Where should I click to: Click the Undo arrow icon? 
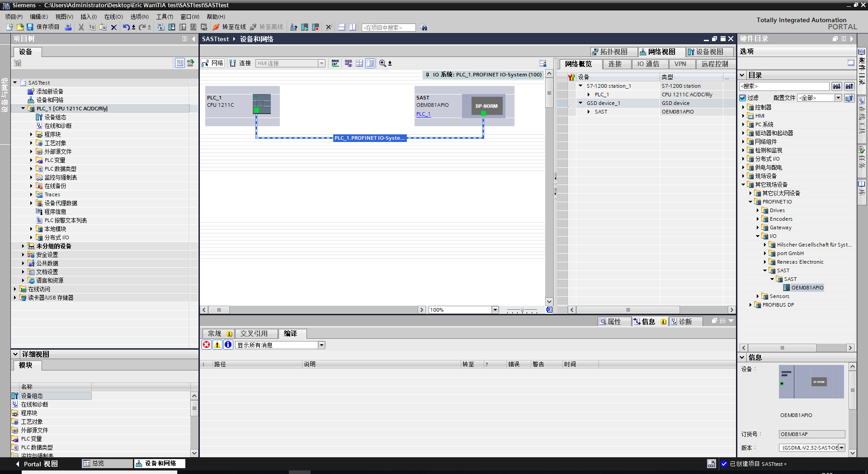point(126,27)
